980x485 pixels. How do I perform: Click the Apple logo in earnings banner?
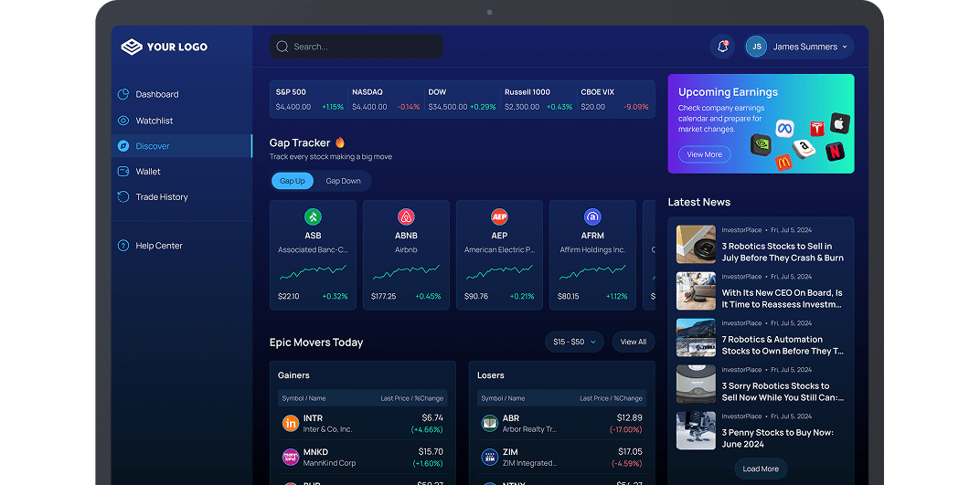click(840, 123)
